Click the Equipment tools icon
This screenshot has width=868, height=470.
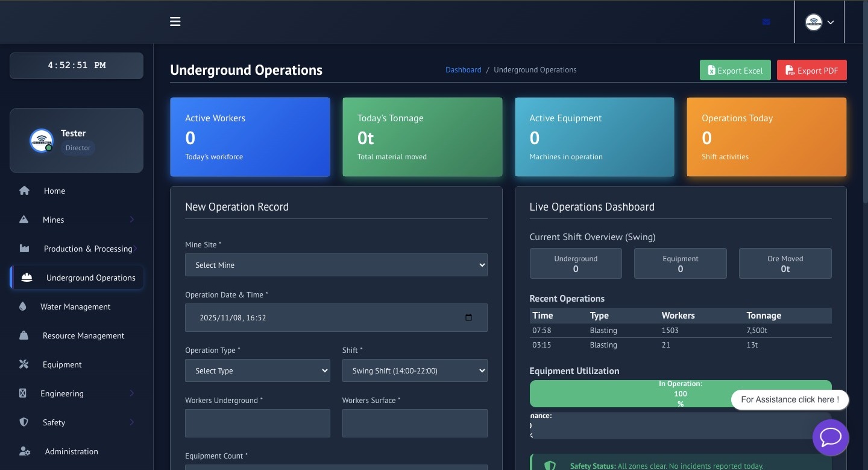[x=24, y=364]
